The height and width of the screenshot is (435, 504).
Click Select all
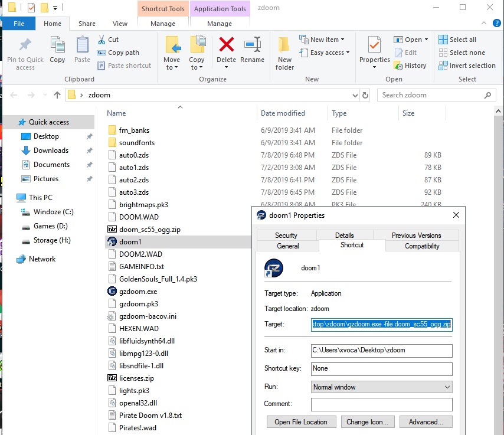457,40
